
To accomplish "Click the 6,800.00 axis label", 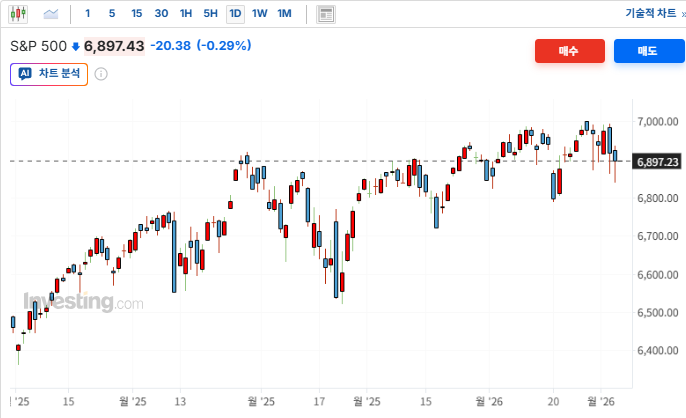I will click(658, 198).
